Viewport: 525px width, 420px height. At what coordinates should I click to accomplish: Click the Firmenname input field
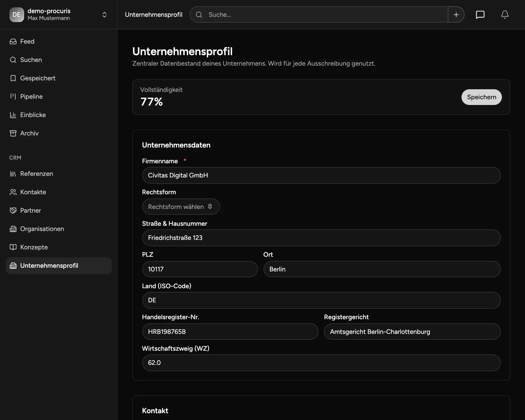click(321, 175)
